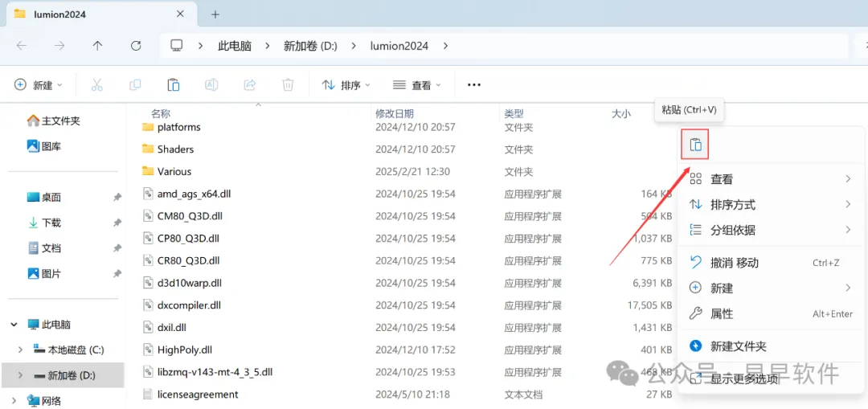The height and width of the screenshot is (409, 868).
Task: Click 新加卷 (D:) in address breadcrumb
Action: pos(310,46)
